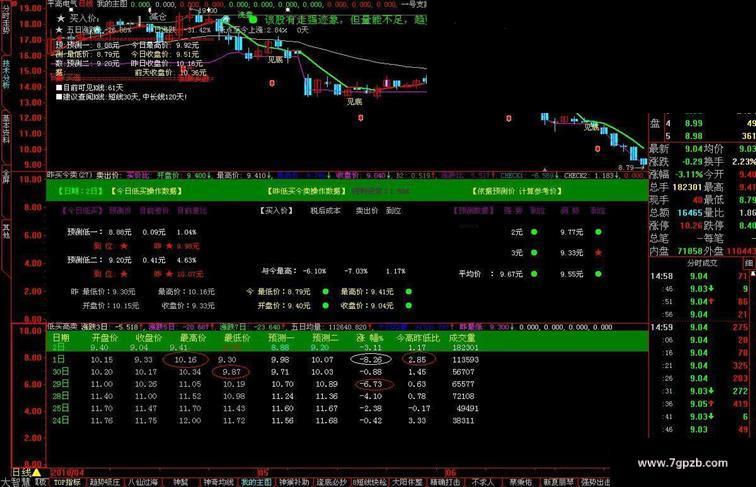This screenshot has height=487, width=756.
Task: Click the 【依据预测价 计算参考价】 header
Action: pos(516,191)
